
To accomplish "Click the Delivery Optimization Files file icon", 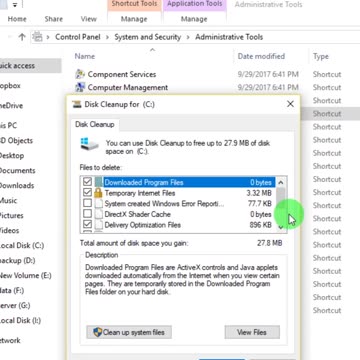I will coord(98,225).
